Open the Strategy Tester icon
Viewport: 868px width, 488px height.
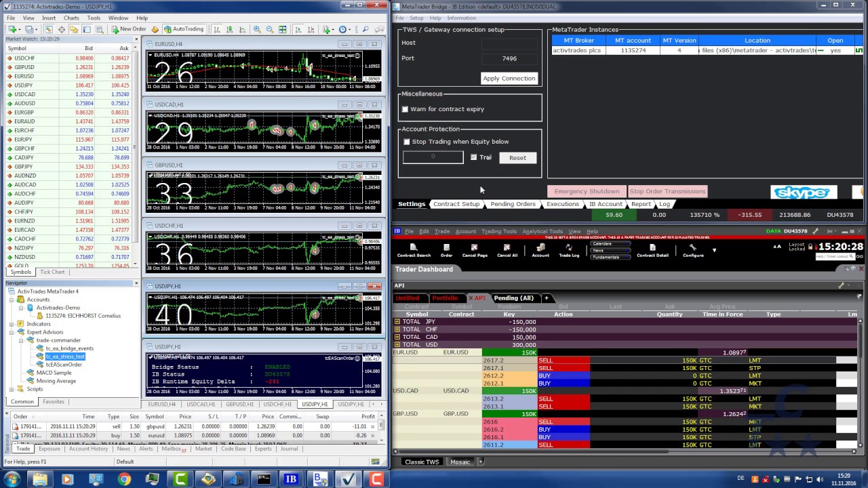coord(100,29)
